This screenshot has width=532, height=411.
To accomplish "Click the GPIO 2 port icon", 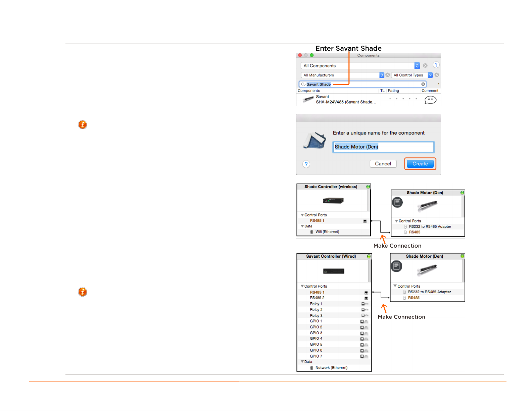I will [364, 327].
